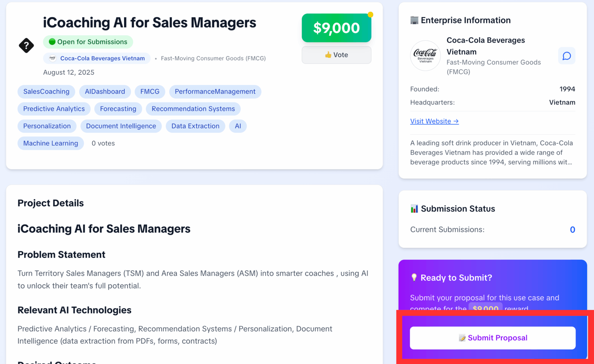Click the company description paragraph in Enterprise panel

[491, 153]
